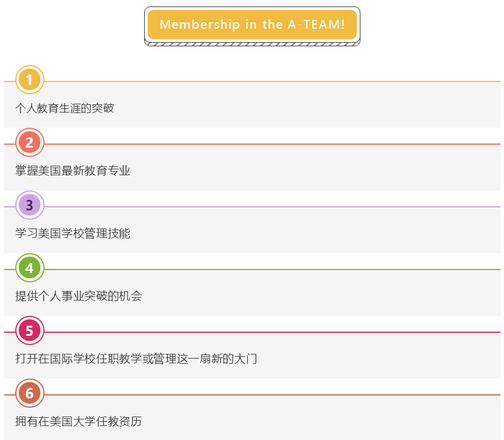This screenshot has width=504, height=440.
Task: Click the coral divider line beside number 2
Action: click(x=270, y=144)
